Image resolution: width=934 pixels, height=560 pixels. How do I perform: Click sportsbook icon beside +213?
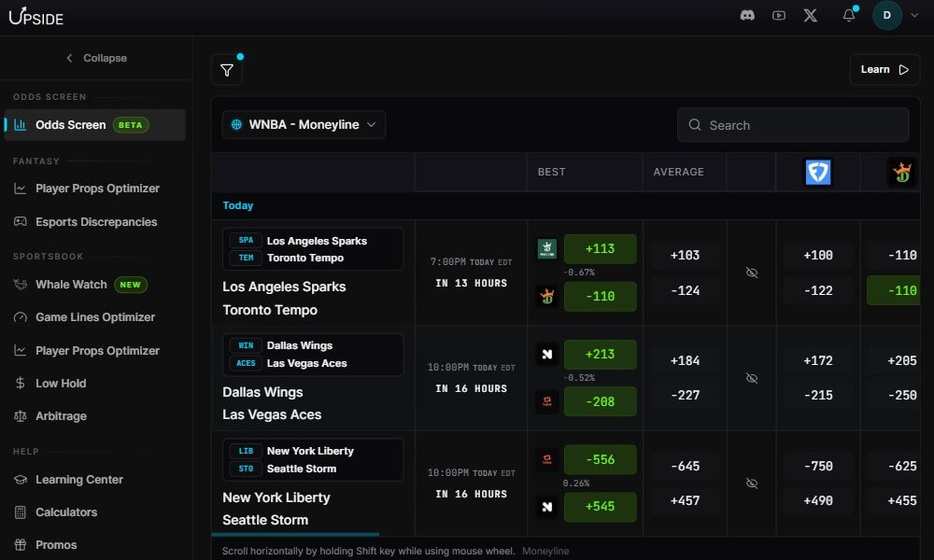[546, 354]
